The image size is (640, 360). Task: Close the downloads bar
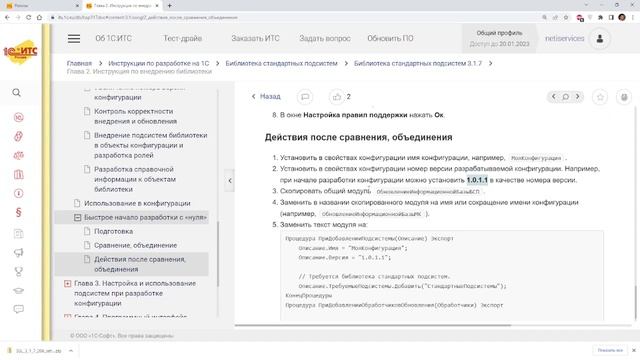click(x=634, y=350)
